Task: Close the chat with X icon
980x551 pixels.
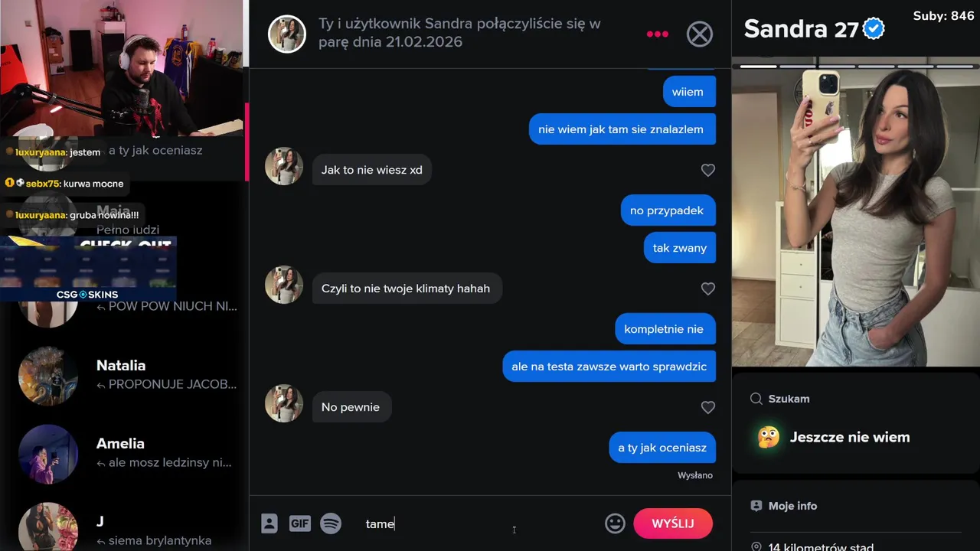Action: tap(699, 34)
